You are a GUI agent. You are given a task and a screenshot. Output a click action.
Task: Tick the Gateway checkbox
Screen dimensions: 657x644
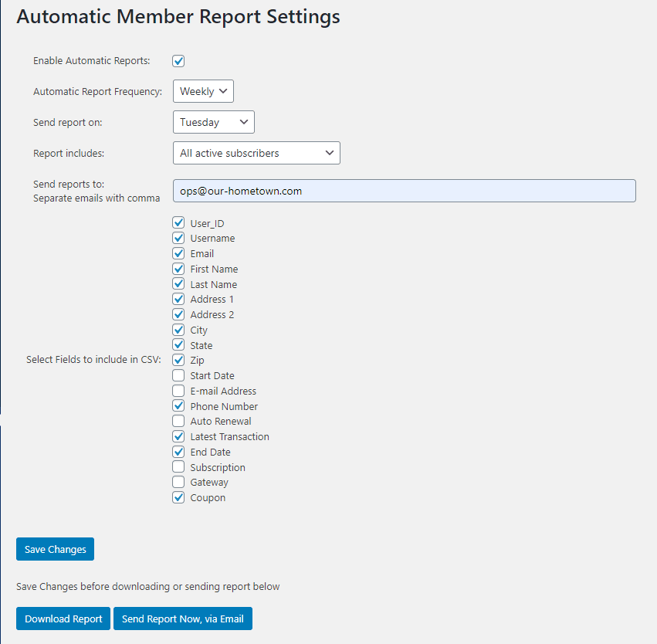[x=178, y=482]
